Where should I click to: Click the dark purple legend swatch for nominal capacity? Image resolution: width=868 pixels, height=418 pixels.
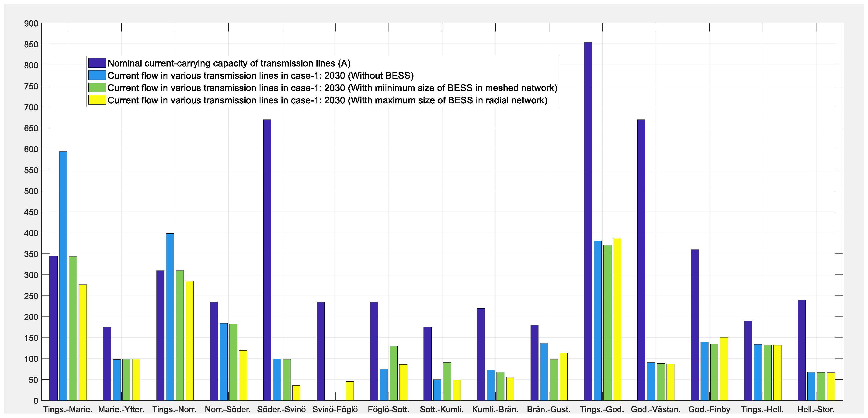tap(97, 63)
